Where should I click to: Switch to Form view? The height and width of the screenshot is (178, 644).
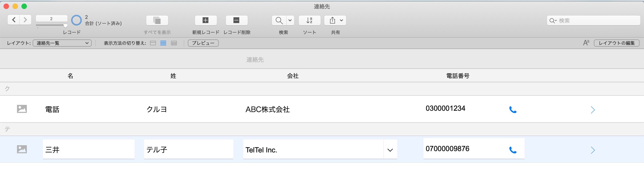pos(153,43)
